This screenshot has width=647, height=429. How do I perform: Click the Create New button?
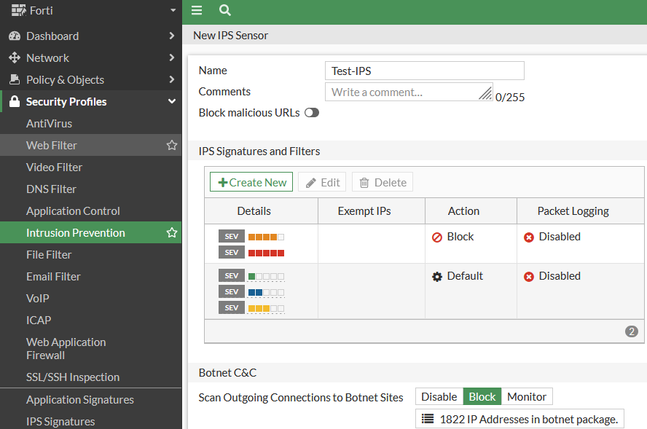(251, 182)
